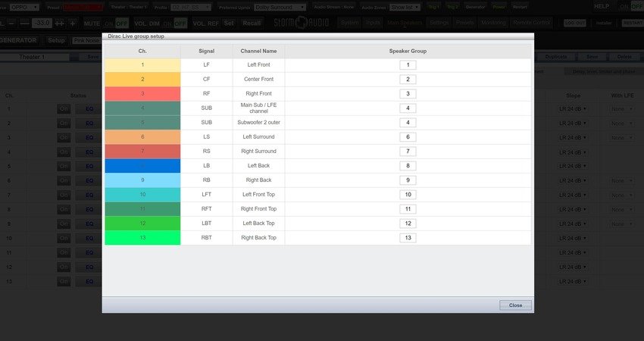The width and height of the screenshot is (644, 341).
Task: Open the Inputs tab behind the dialog
Action: [374, 23]
